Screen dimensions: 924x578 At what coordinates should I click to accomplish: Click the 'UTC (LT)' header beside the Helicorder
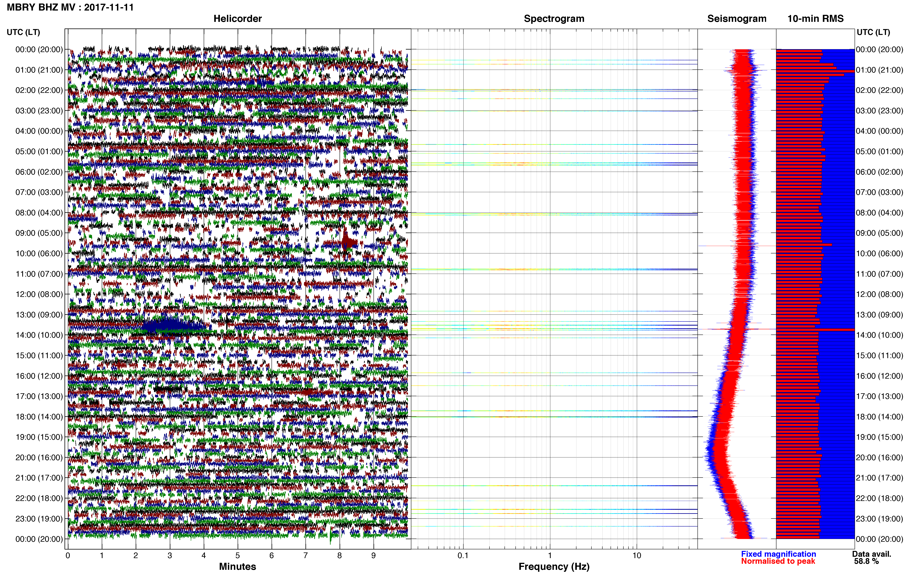pos(23,32)
